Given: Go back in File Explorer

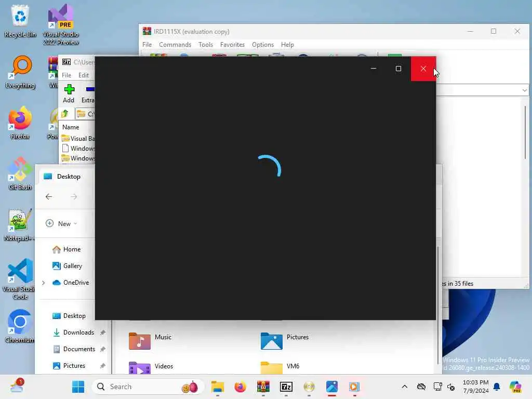Looking at the screenshot, I should 49,197.
